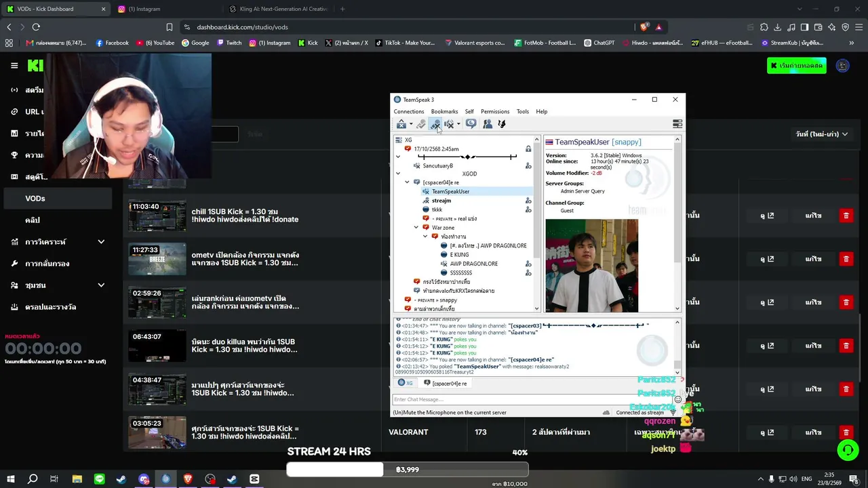This screenshot has width=868, height=488.
Task: Switch to [cspacer04]e re channel chat tab
Action: (446, 384)
